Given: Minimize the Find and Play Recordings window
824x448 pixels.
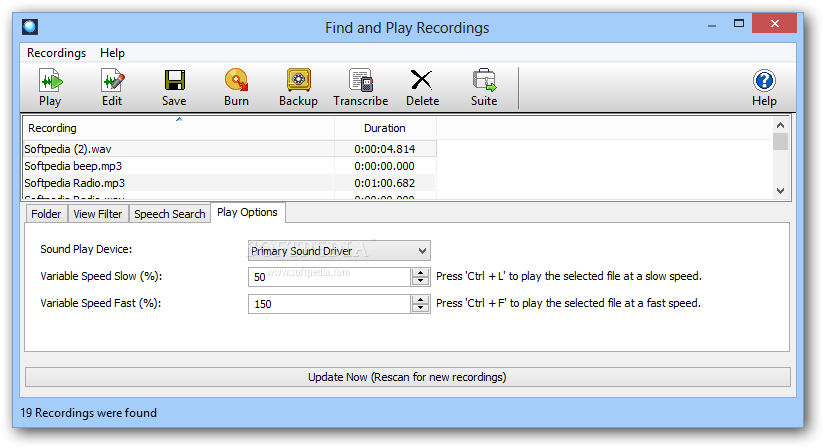Looking at the screenshot, I should coord(712,24).
